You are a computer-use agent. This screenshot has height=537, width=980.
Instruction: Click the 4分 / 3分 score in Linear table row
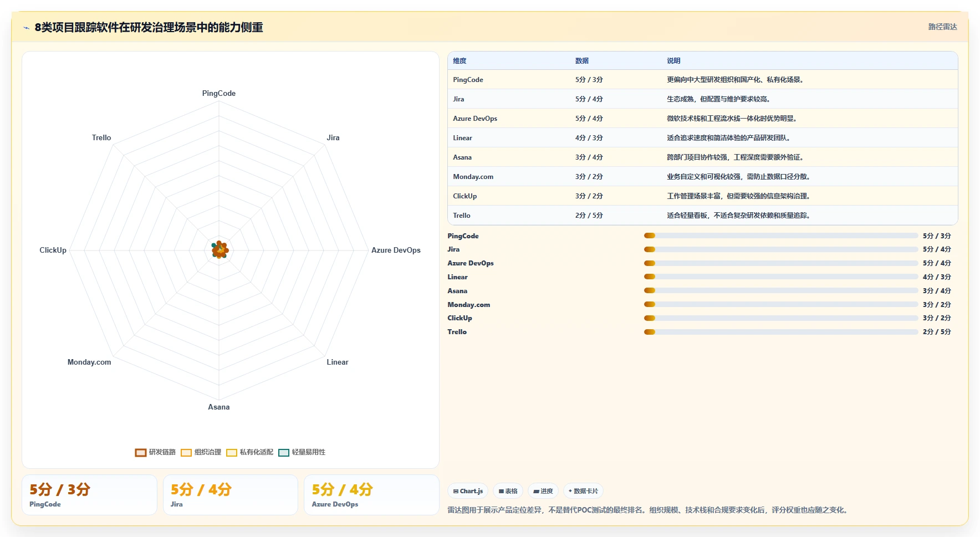(x=589, y=138)
